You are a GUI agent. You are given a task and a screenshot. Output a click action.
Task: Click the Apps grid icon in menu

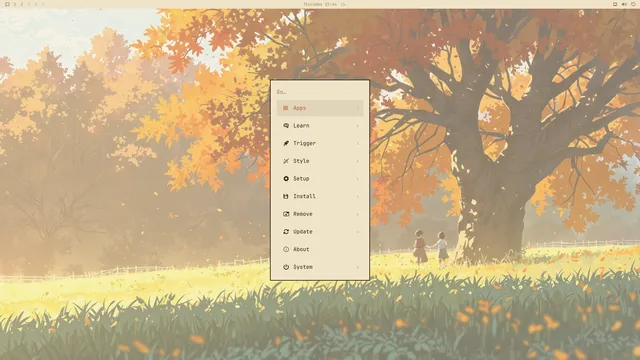coord(286,108)
